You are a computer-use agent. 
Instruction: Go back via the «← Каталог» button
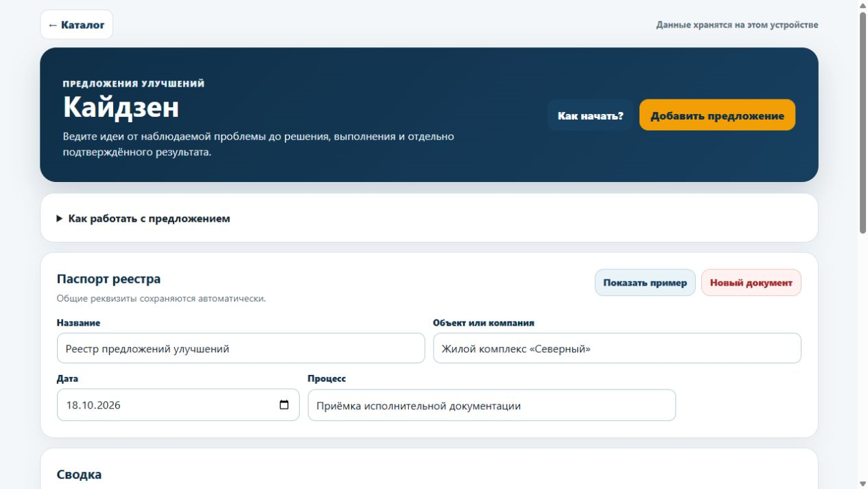76,25
